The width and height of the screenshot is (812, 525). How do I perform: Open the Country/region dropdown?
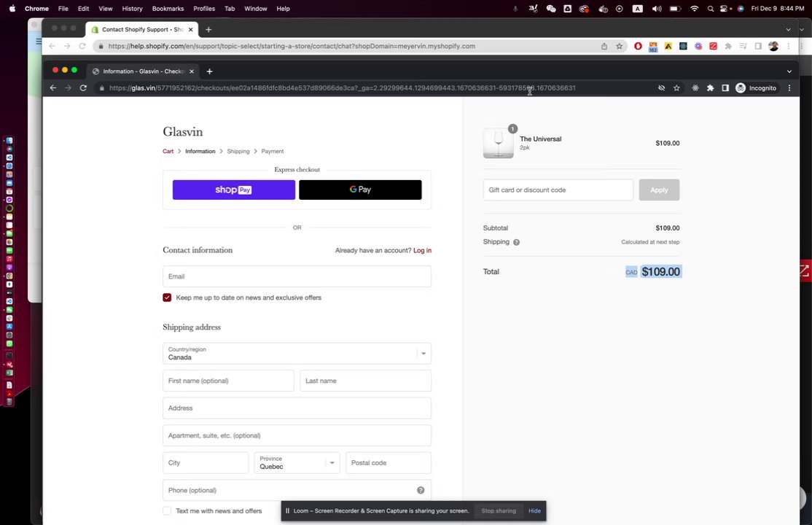(297, 354)
